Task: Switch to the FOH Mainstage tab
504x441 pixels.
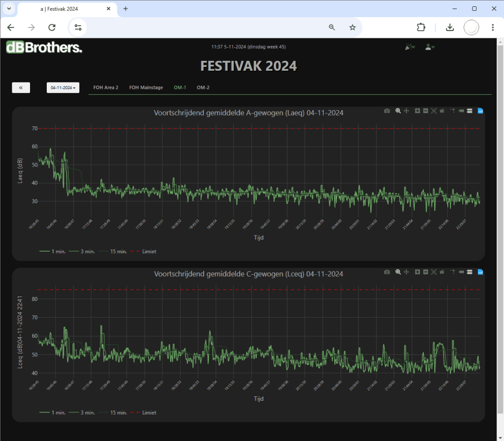Action: [x=146, y=88]
